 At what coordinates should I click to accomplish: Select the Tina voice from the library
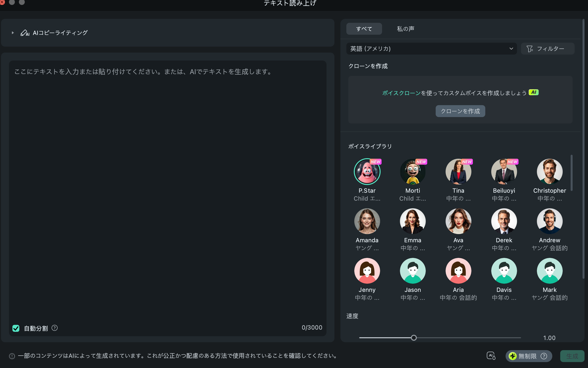(458, 172)
